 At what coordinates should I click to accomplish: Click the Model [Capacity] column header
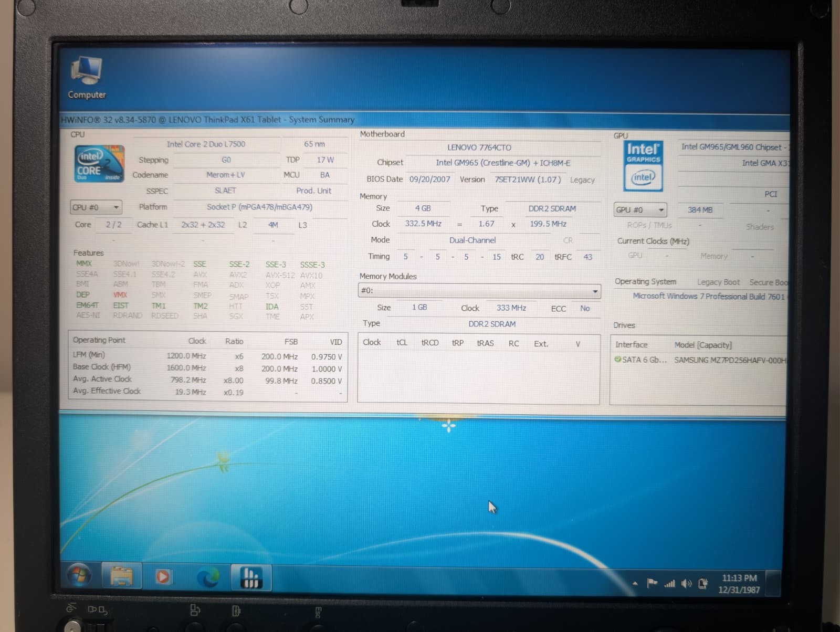pyautogui.click(x=703, y=345)
